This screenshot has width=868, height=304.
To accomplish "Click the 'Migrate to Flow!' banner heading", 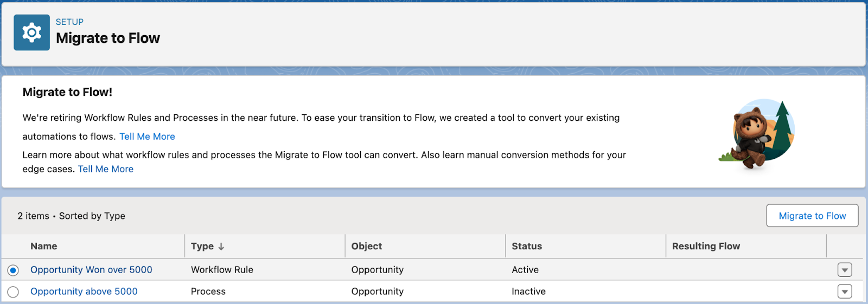I will (67, 92).
